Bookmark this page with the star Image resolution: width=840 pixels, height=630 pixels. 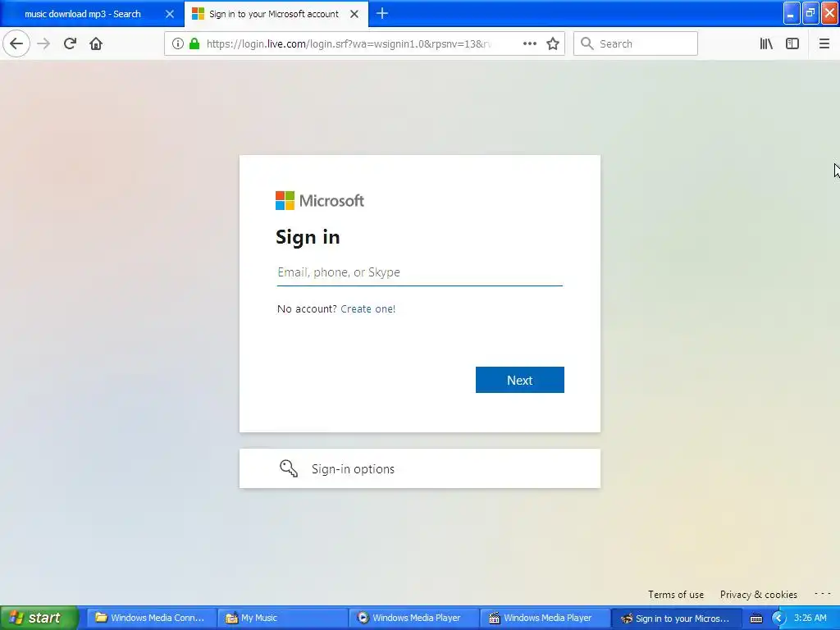[553, 43]
